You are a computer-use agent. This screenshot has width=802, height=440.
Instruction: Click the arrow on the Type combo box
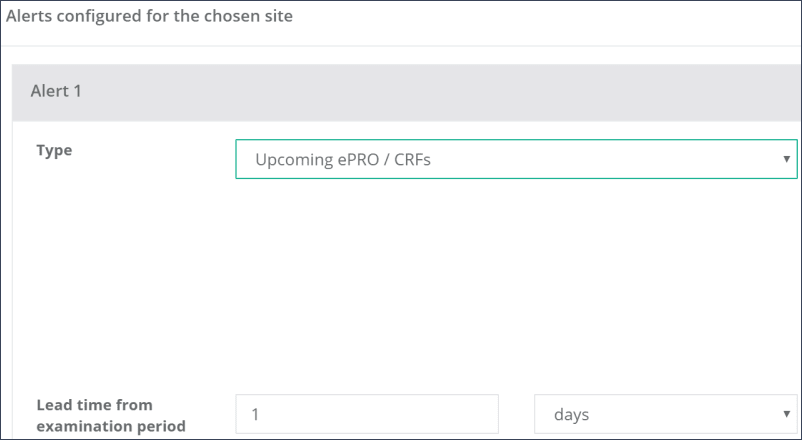coord(788,159)
